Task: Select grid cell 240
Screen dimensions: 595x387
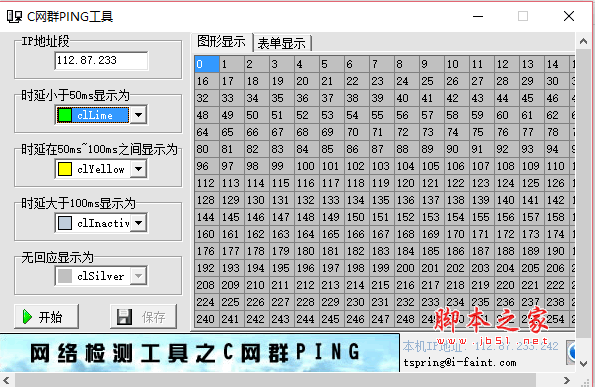Action: coord(207,319)
